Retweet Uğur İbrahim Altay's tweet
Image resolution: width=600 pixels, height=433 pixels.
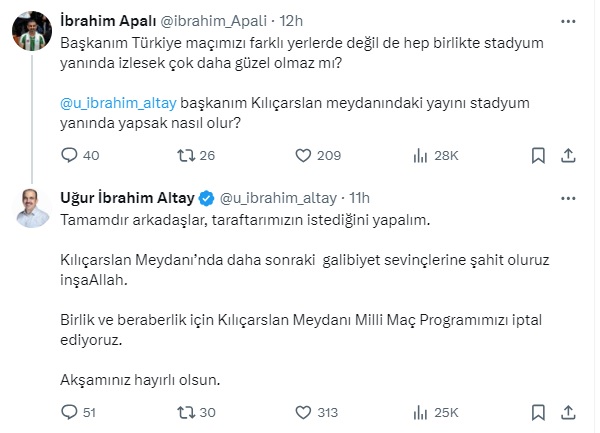pos(185,411)
